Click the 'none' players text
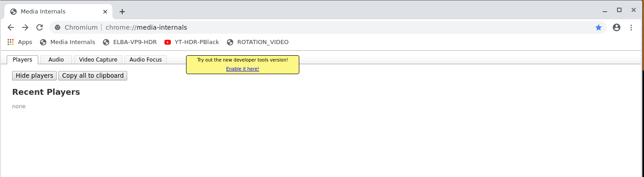This screenshot has height=177, width=644. point(19,106)
